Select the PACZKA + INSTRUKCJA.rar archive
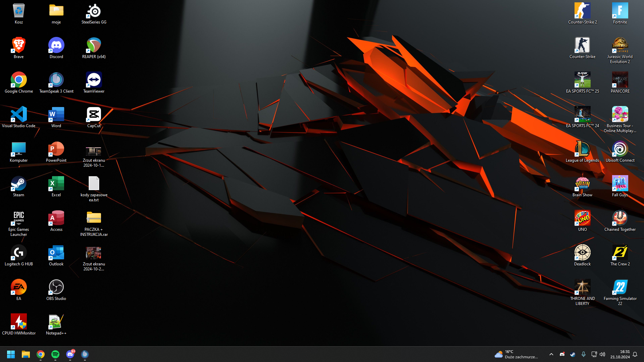This screenshot has width=644, height=362. coord(94,223)
